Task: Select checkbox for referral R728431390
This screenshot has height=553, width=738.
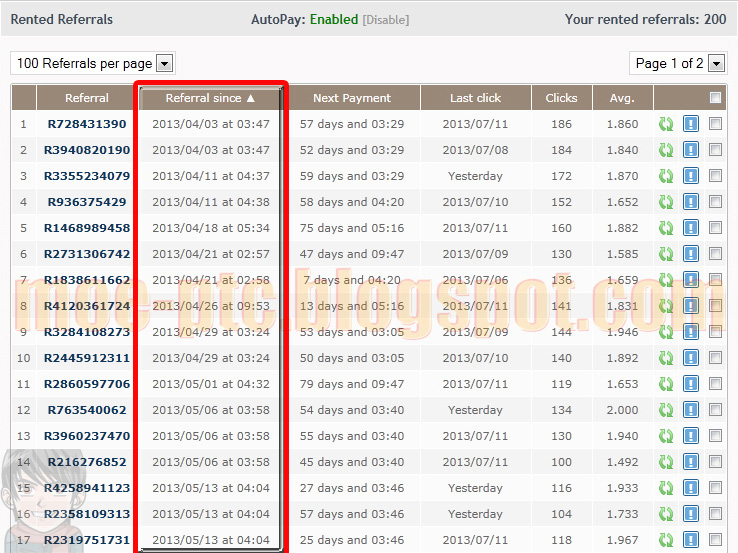Action: pos(715,124)
